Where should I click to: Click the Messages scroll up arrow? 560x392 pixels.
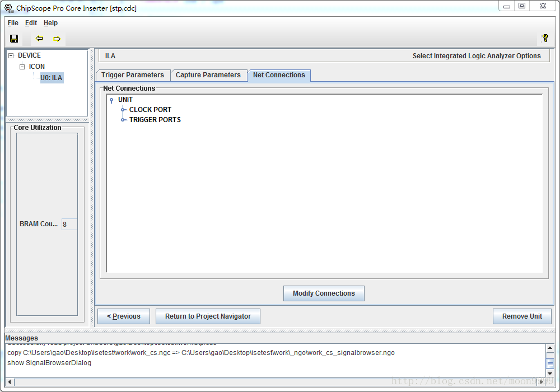pos(550,348)
